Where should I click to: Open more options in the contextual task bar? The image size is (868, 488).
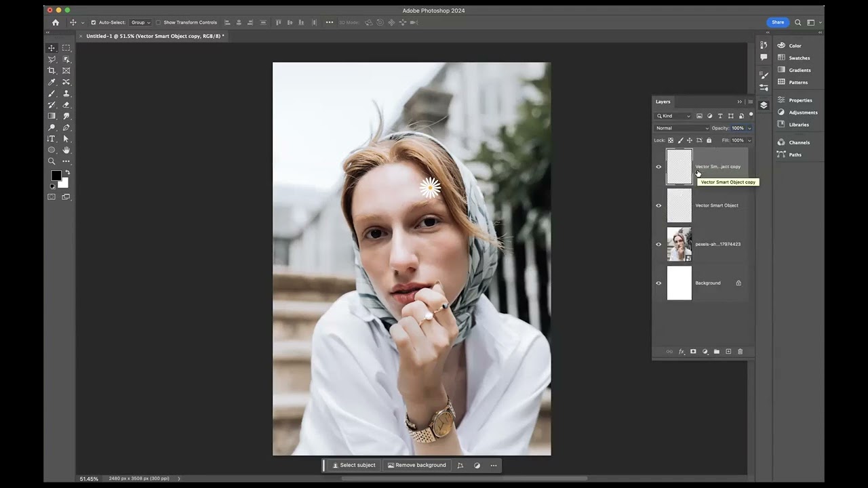494,466
